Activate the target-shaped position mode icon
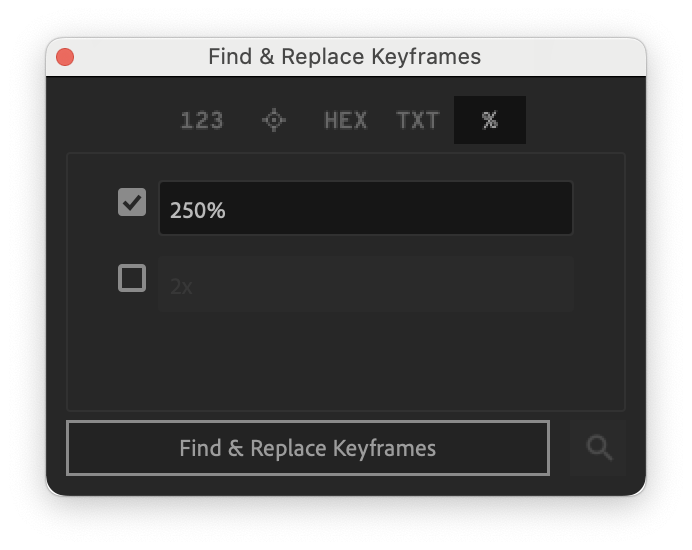Screen dimensions: 692x550 [274, 120]
